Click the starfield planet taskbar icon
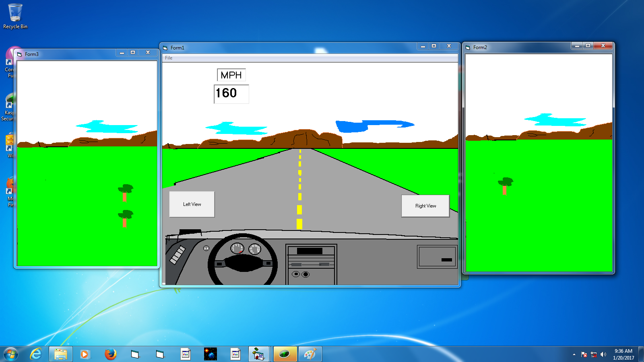 tap(210, 354)
